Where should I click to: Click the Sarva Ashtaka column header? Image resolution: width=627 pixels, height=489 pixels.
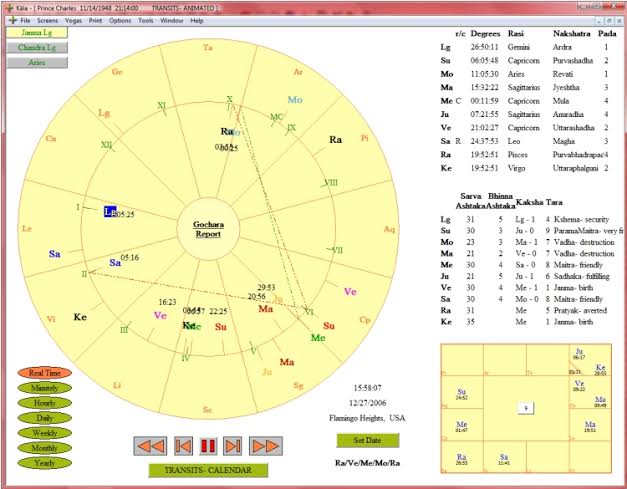click(x=471, y=201)
